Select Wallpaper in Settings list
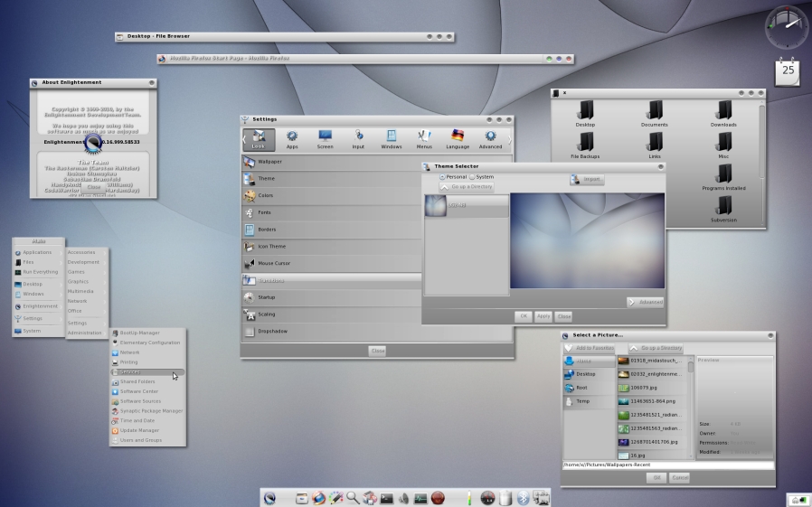 click(332, 162)
